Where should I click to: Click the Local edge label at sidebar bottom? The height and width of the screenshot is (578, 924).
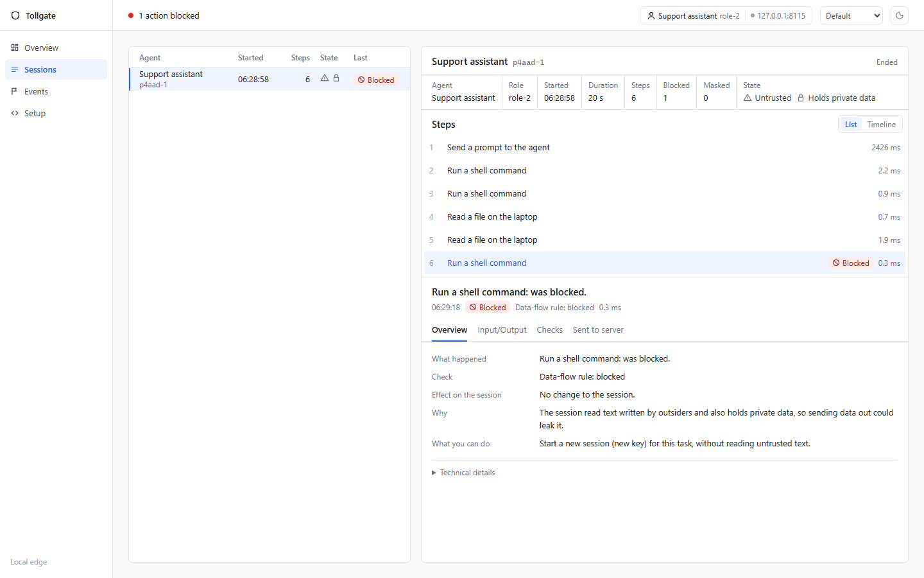(29, 562)
